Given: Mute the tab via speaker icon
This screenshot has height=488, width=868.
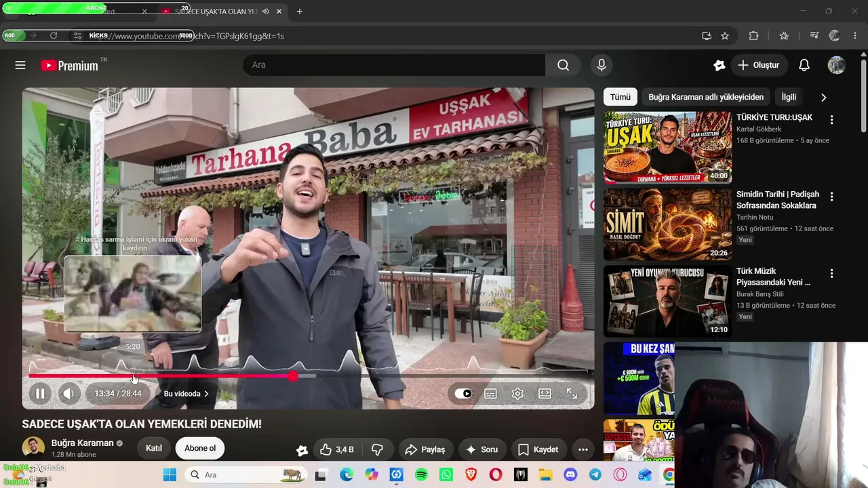Looking at the screenshot, I should point(265,12).
